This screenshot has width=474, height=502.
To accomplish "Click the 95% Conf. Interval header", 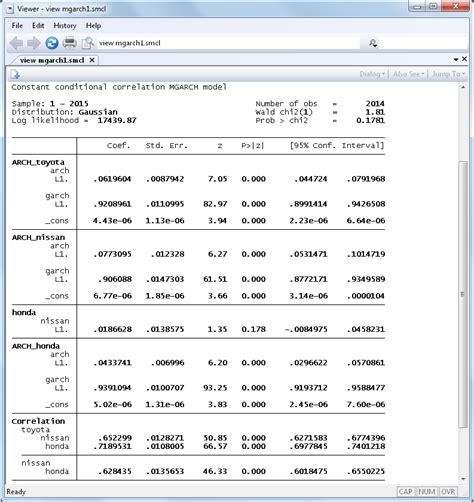I will (337, 146).
